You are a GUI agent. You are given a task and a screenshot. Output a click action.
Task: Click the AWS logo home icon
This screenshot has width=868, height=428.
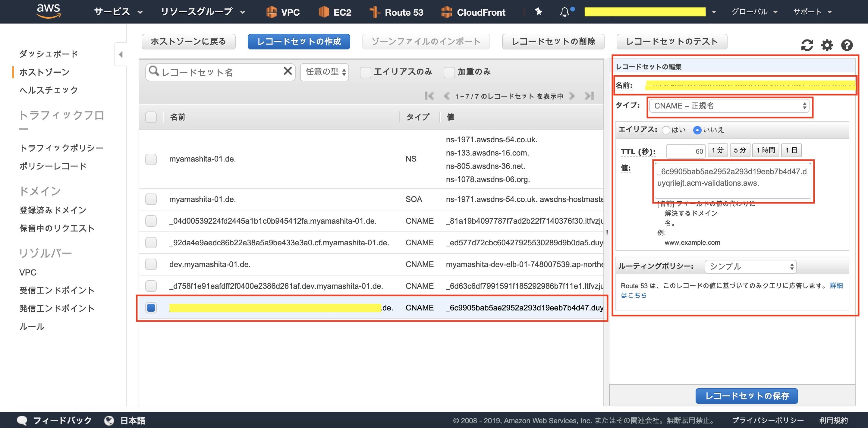[49, 11]
